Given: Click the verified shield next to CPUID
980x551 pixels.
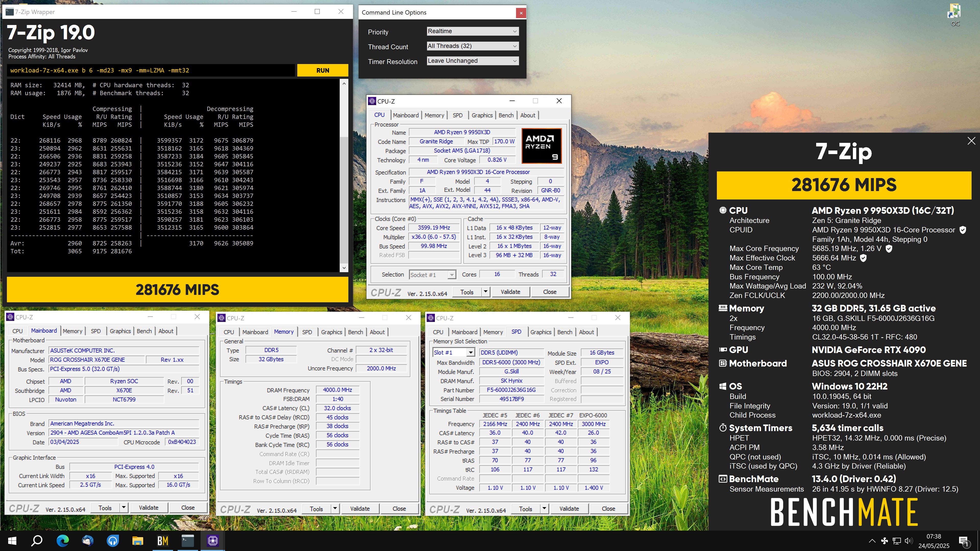Looking at the screenshot, I should (x=962, y=230).
